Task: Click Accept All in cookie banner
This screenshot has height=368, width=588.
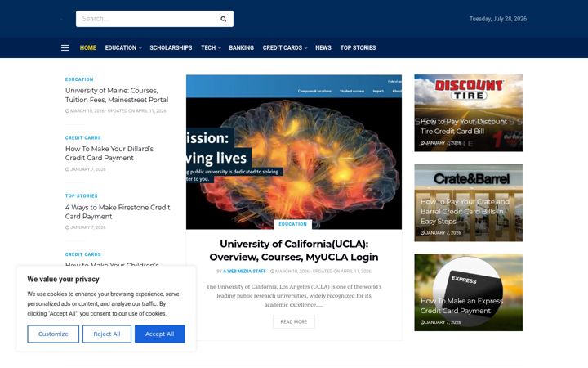Action: click(160, 334)
